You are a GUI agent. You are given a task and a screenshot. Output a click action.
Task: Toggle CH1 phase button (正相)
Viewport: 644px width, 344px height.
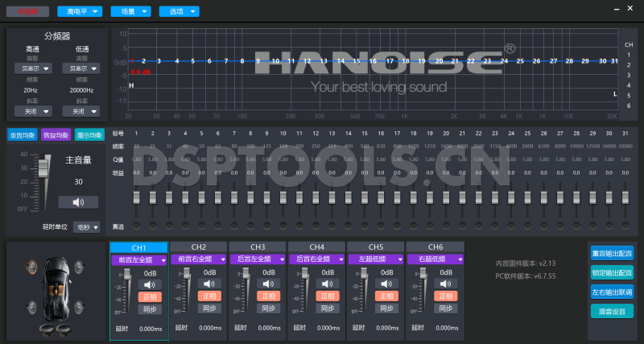pos(150,296)
